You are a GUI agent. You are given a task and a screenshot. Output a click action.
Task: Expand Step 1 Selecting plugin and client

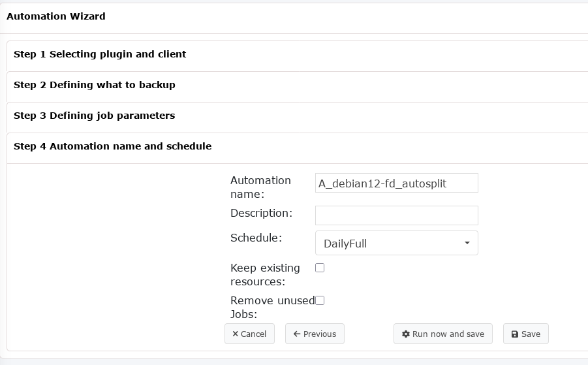pyautogui.click(x=100, y=54)
